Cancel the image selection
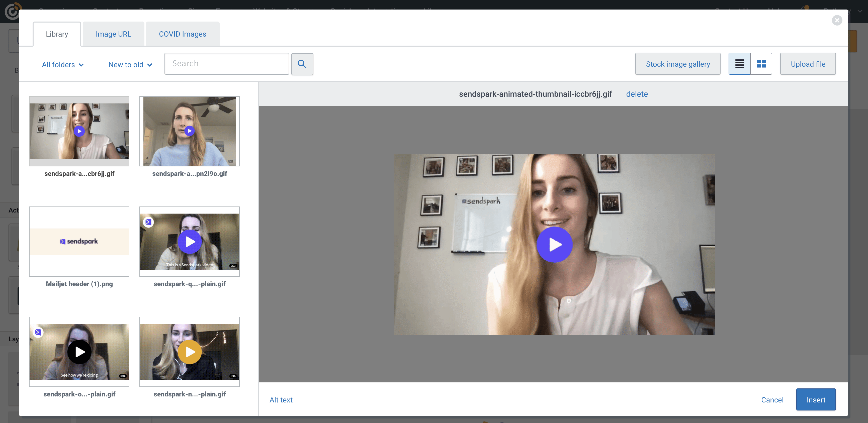868x423 pixels. click(772, 400)
